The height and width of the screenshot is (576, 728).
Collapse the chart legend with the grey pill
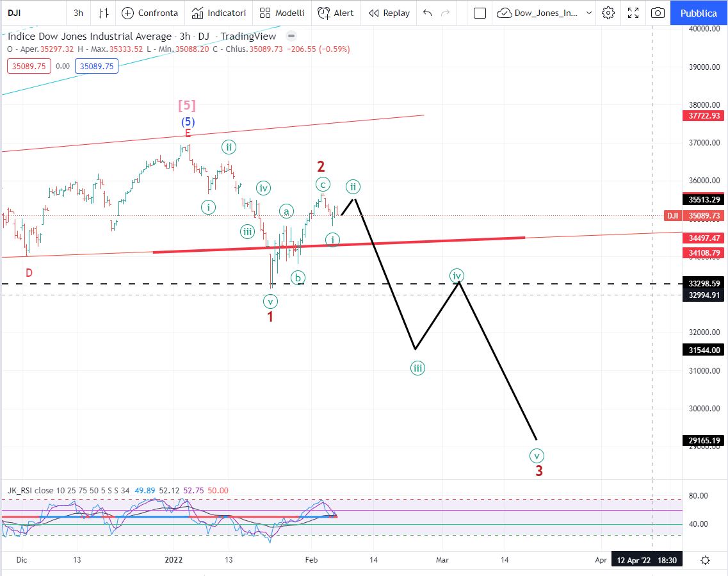291,36
